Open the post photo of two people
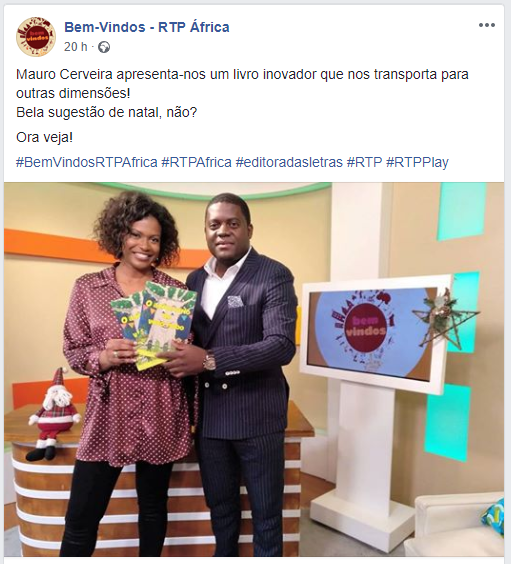This screenshot has height=564, width=511. 254,369
